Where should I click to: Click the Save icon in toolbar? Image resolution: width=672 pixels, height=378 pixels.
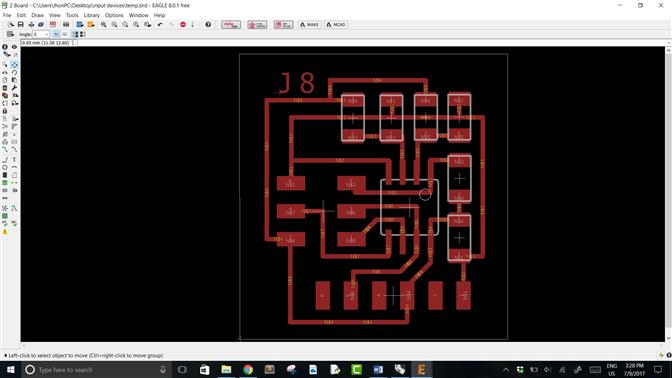click(21, 24)
